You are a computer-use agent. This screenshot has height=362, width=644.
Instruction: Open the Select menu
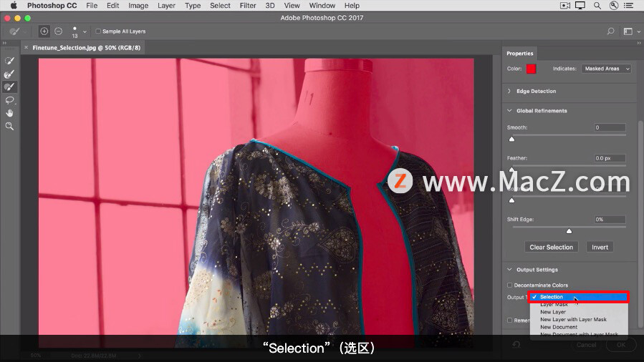[x=220, y=5]
